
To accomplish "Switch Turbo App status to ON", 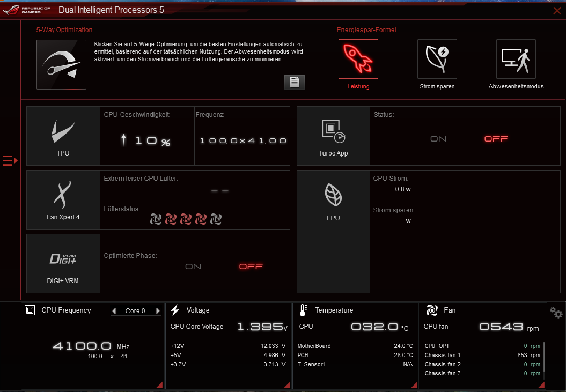I will 438,139.
